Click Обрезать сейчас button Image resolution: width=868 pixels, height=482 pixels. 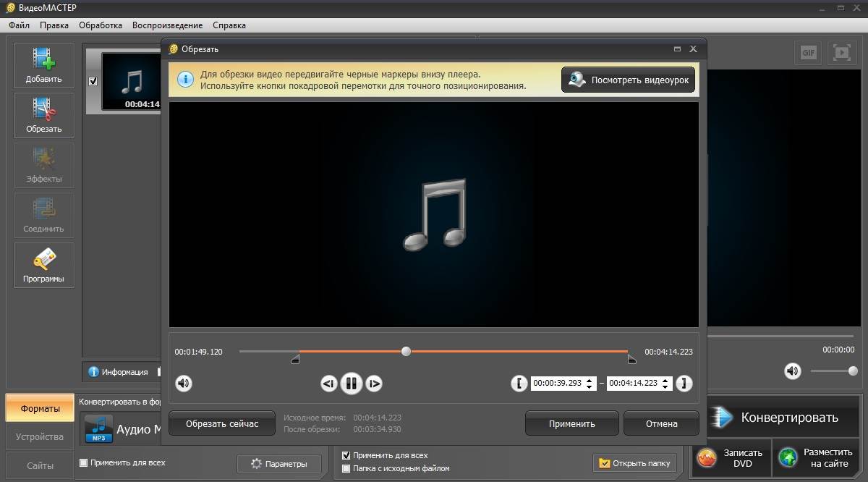click(222, 423)
